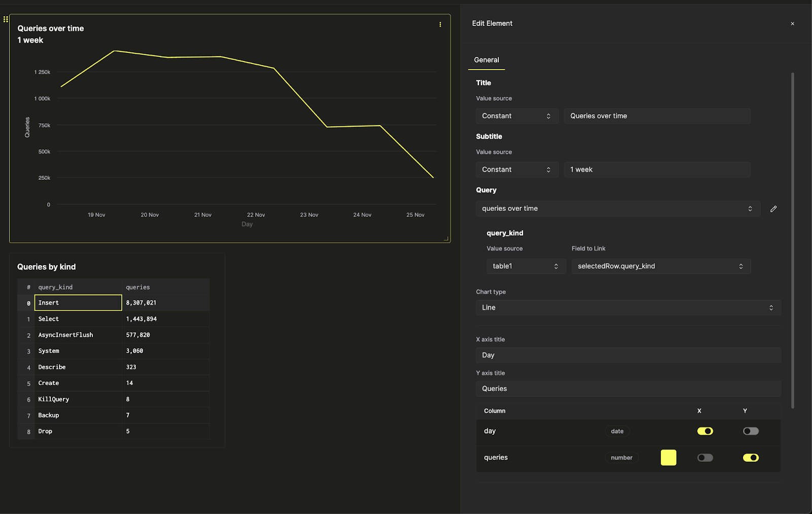Open the table1 value source dropdown
812x514 pixels.
526,266
